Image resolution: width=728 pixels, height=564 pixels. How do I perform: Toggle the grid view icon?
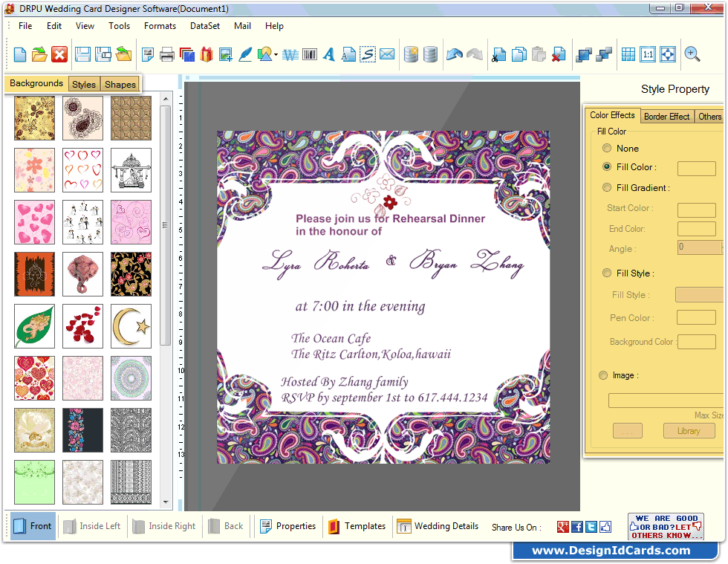628,55
